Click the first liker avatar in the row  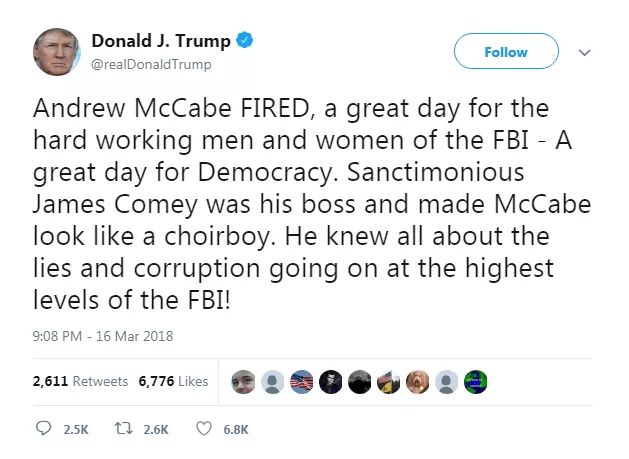click(243, 381)
